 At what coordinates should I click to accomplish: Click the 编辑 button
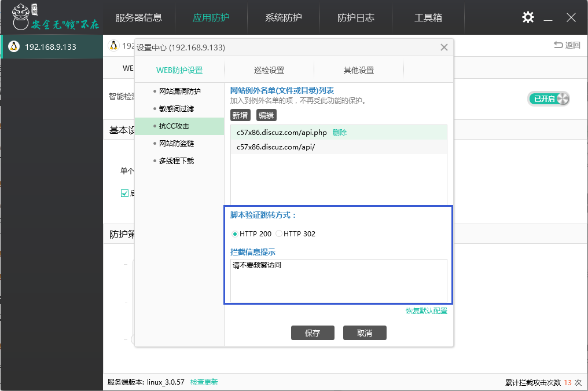[266, 115]
